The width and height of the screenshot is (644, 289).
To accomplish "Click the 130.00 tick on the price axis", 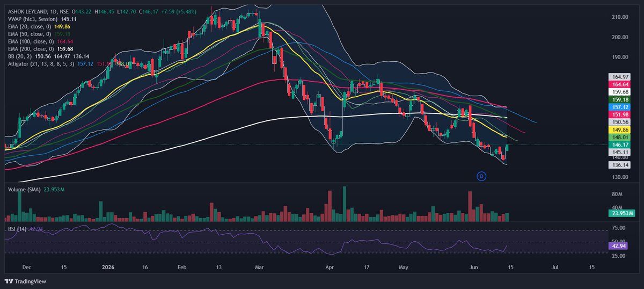I will 620,177.
